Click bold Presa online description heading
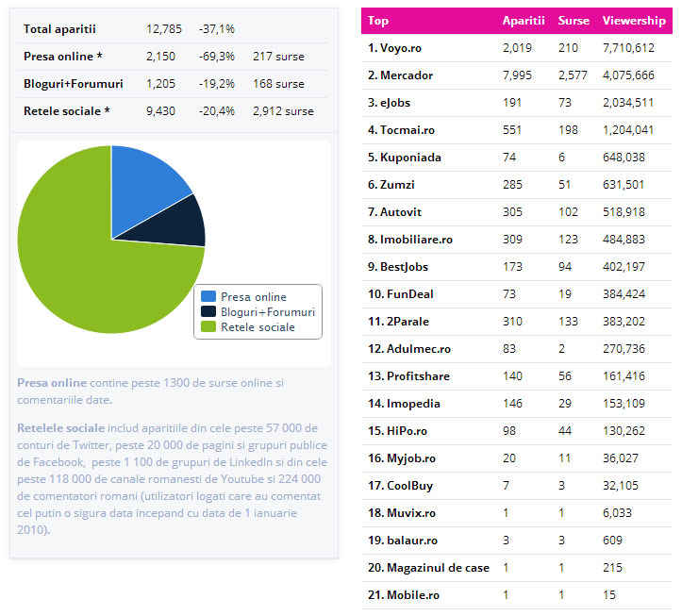 tap(52, 383)
